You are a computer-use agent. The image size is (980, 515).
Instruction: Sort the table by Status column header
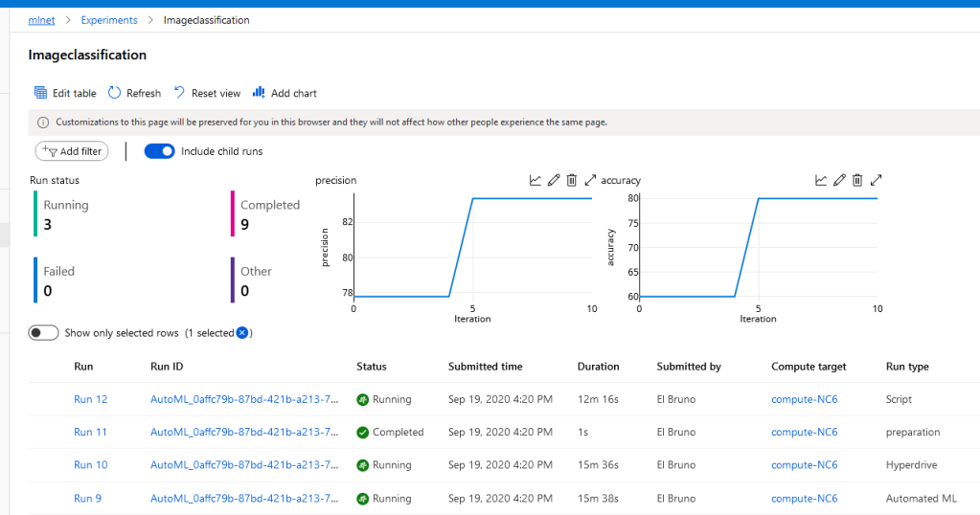pyautogui.click(x=372, y=367)
